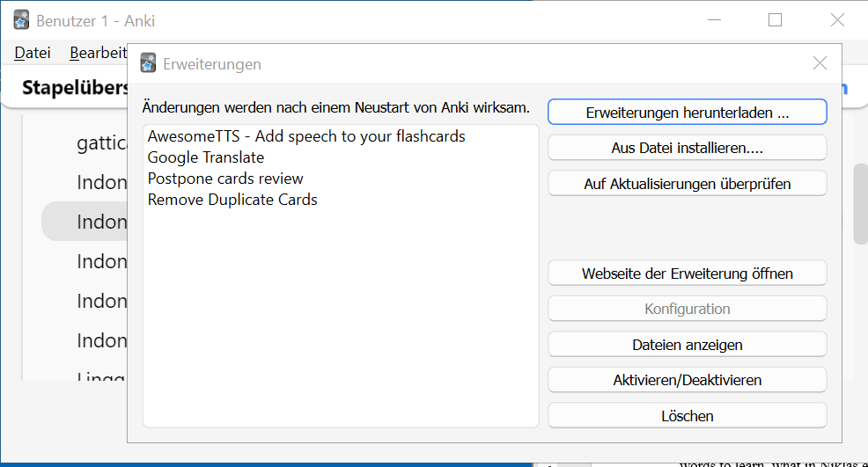Open the 'Datei' menu

[x=33, y=53]
